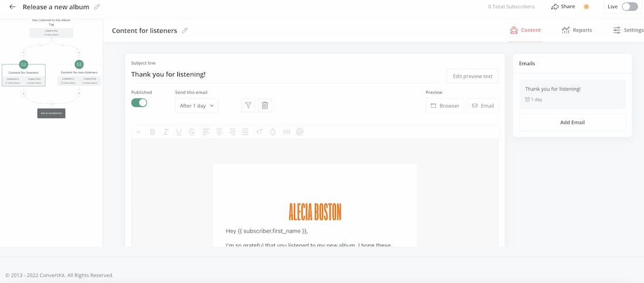The width and height of the screenshot is (644, 283).
Task: Align text left
Action: click(205, 132)
